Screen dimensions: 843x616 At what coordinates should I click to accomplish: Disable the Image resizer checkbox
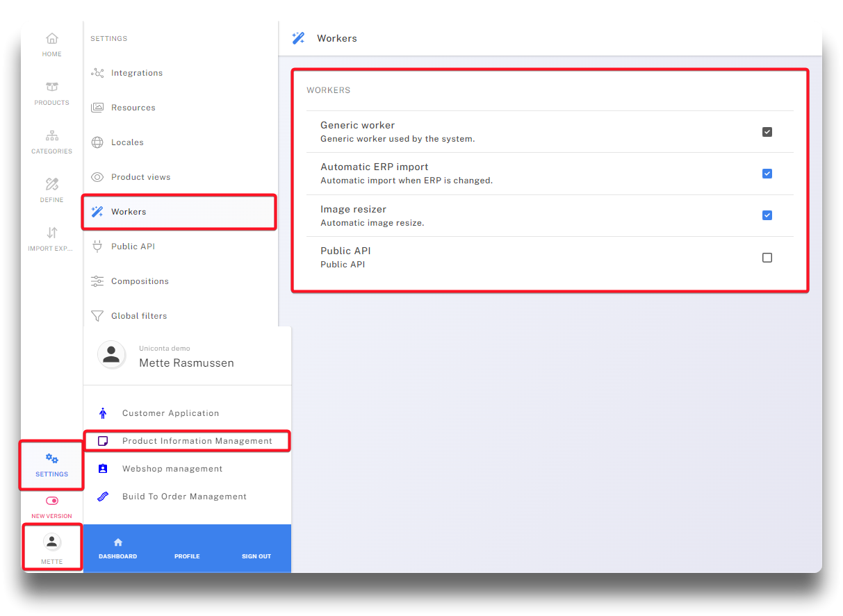click(767, 215)
